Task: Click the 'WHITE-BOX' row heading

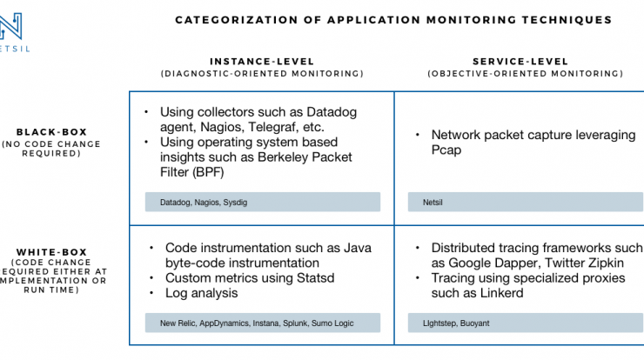Action: 51,252
